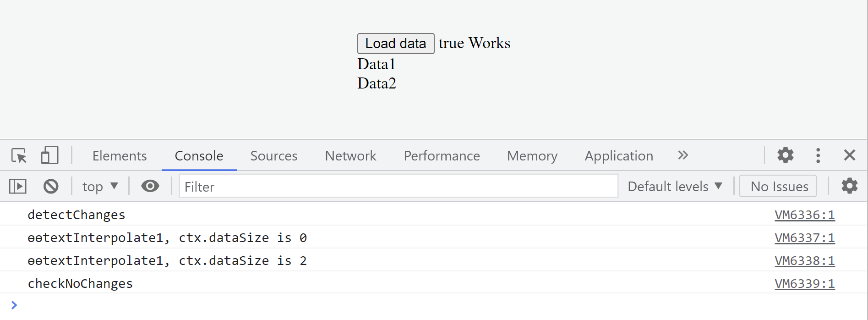
Task: Click the Load data button
Action: (x=396, y=44)
